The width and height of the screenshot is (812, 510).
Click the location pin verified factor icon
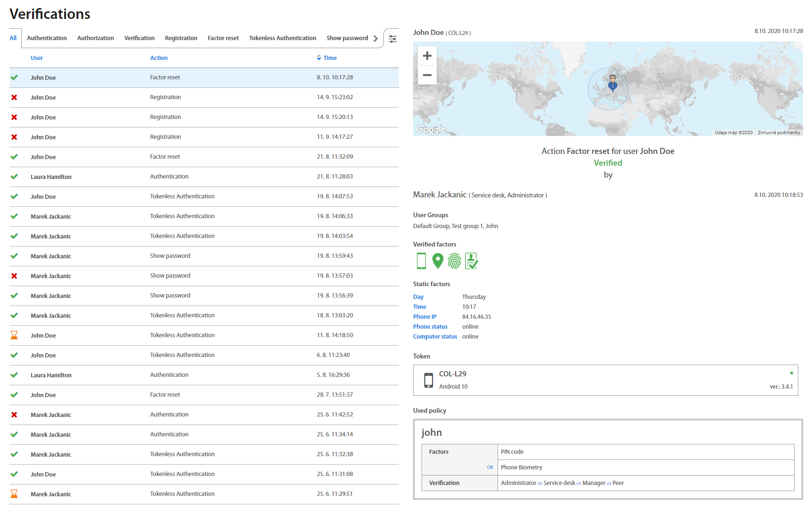[x=438, y=261]
